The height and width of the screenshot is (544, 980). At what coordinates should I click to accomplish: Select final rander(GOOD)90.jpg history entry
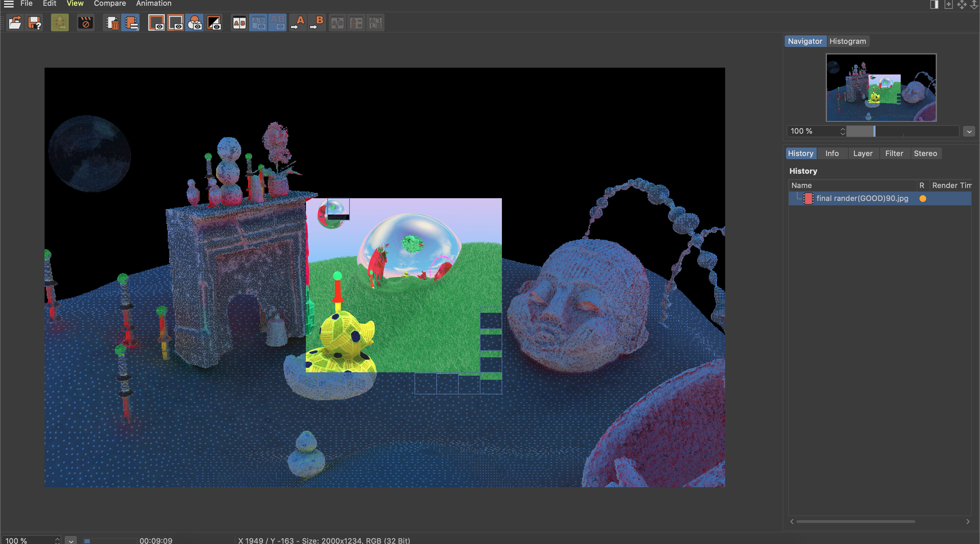(x=862, y=199)
